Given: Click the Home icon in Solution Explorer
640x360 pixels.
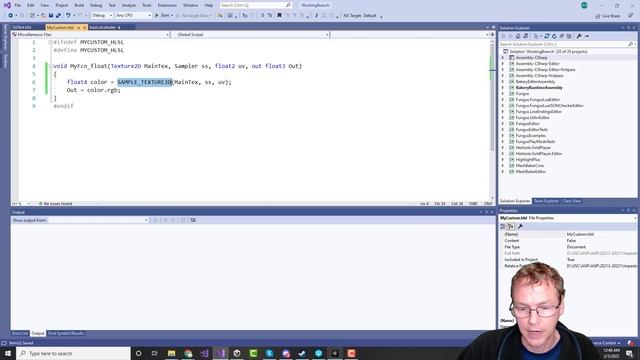Looking at the screenshot, I should 518,36.
